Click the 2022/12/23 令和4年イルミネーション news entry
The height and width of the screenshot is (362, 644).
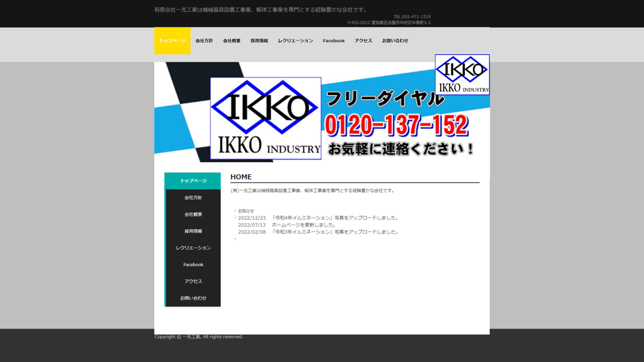[x=318, y=218]
